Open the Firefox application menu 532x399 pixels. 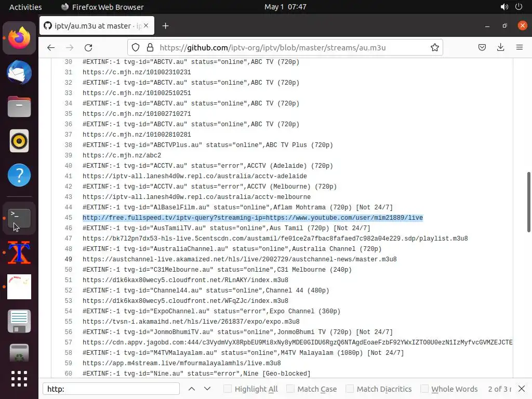point(520,47)
